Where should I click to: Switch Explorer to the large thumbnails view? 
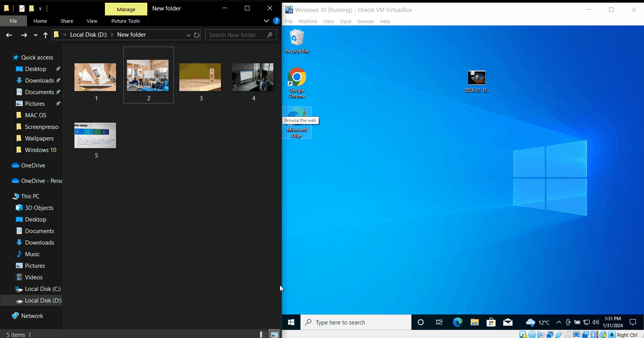click(275, 335)
